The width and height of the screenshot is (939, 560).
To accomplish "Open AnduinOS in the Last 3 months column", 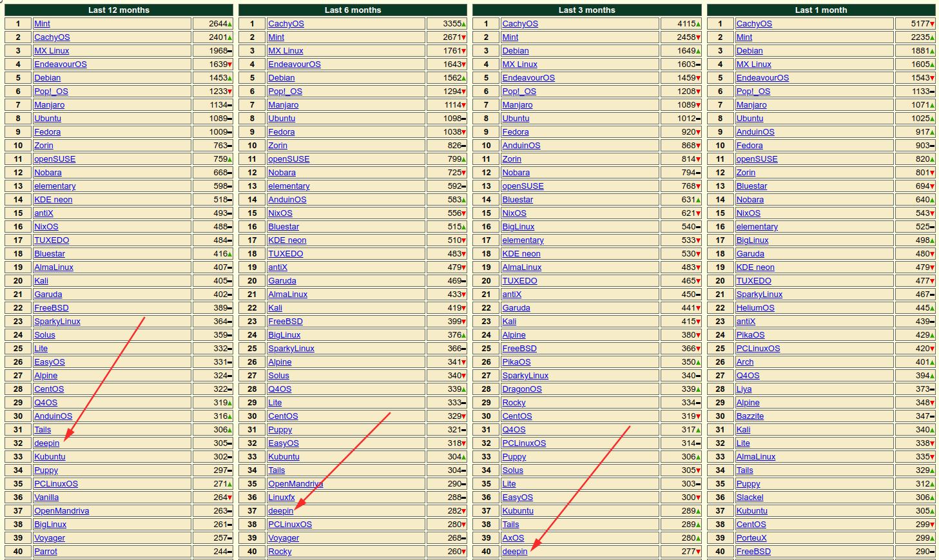I will point(521,146).
